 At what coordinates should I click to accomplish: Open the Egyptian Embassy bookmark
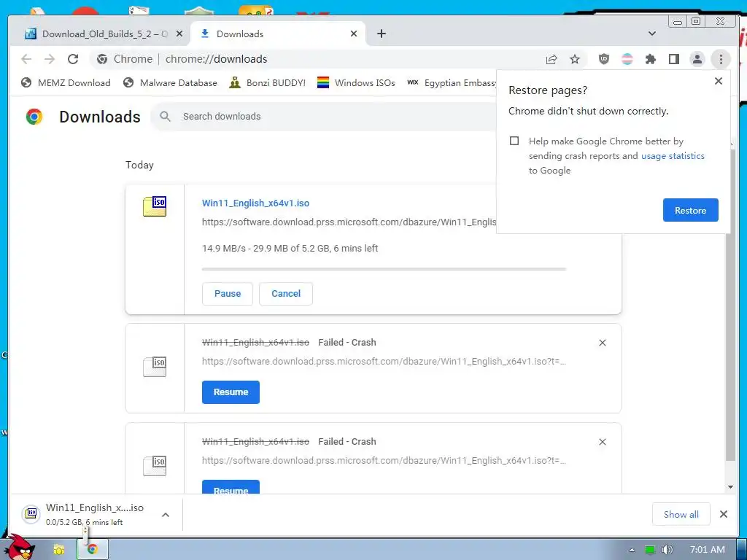(x=452, y=83)
